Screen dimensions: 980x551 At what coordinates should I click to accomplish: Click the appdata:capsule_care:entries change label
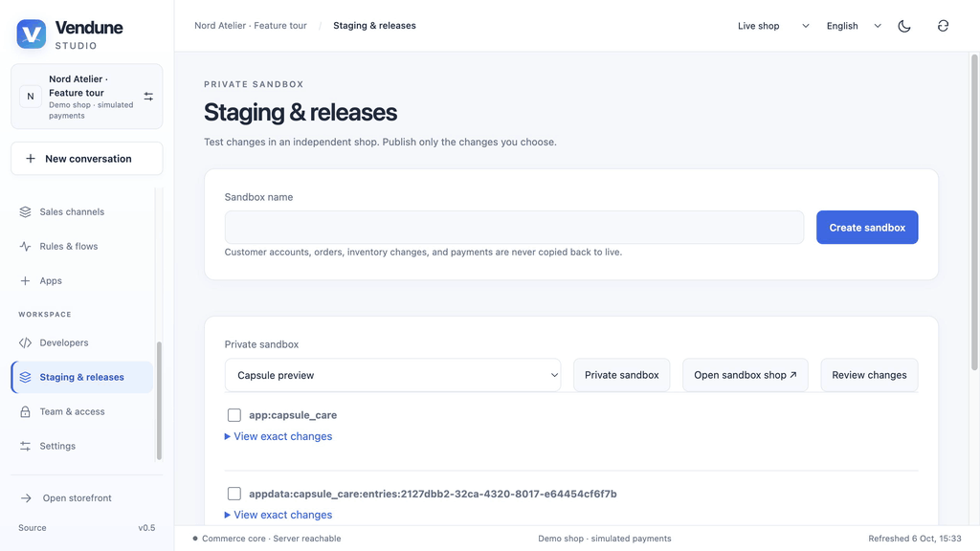(x=433, y=494)
